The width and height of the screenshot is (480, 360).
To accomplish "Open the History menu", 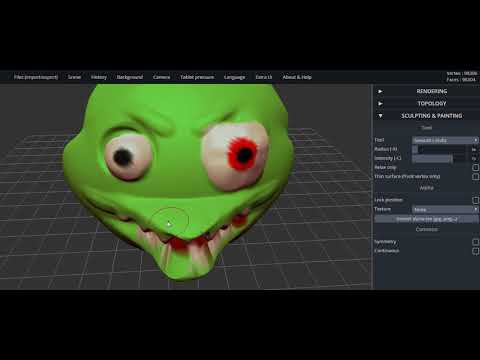I will coord(99,77).
